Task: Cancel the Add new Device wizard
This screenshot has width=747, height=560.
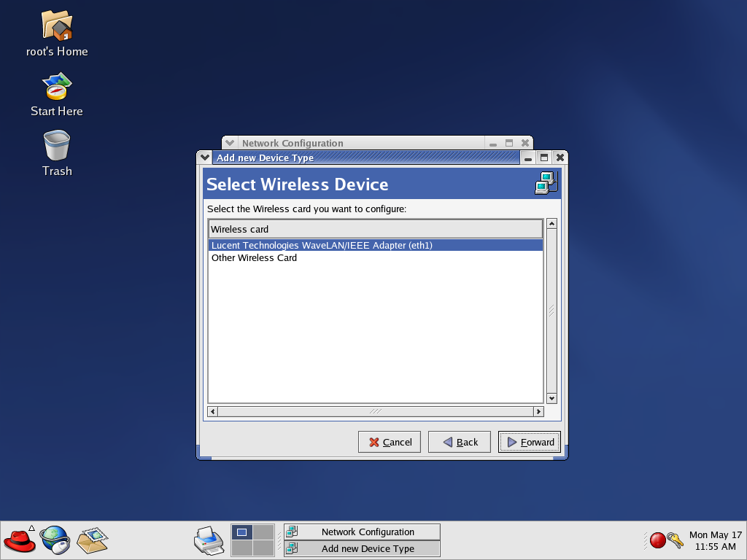Action: tap(390, 442)
